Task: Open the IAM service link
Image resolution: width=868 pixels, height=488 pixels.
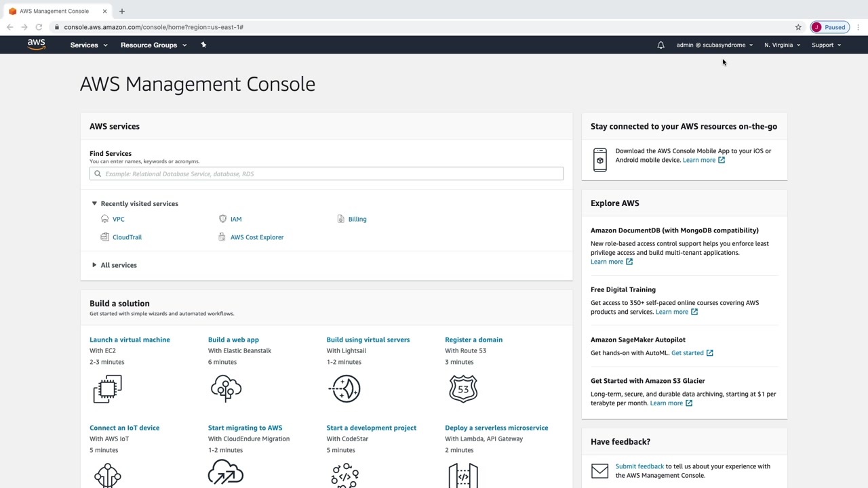Action: coord(236,219)
